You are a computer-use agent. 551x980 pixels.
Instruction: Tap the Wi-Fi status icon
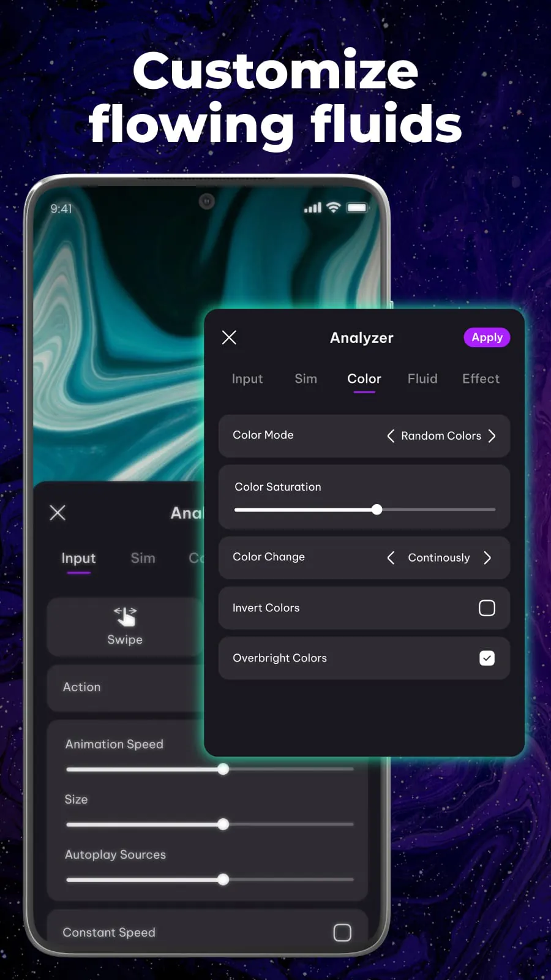(x=333, y=208)
